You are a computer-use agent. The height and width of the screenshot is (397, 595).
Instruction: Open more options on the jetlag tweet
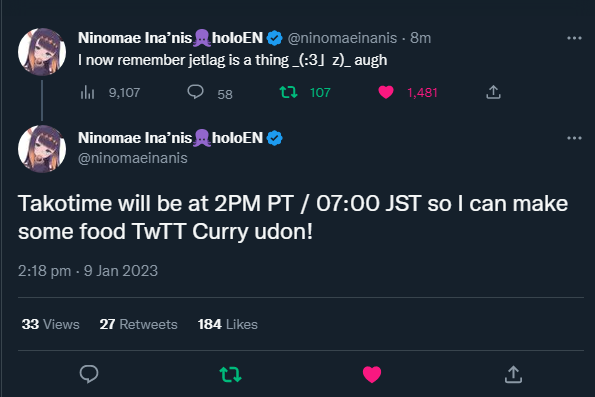point(574,38)
